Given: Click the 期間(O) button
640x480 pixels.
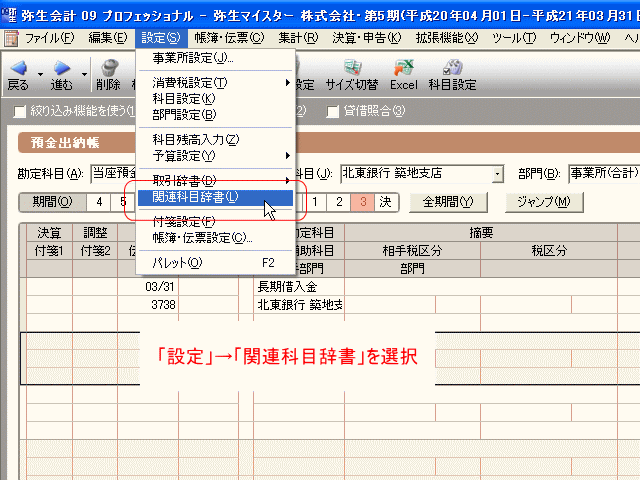Looking at the screenshot, I should [52, 202].
